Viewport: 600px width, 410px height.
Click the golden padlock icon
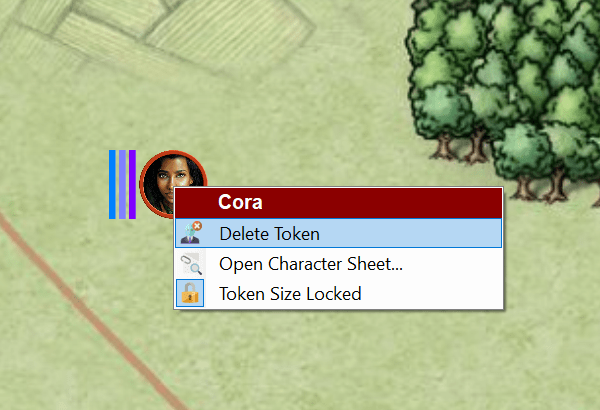tap(190, 293)
